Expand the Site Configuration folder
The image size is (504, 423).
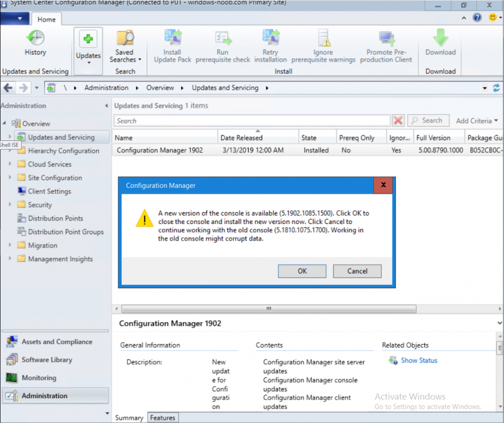(10, 178)
